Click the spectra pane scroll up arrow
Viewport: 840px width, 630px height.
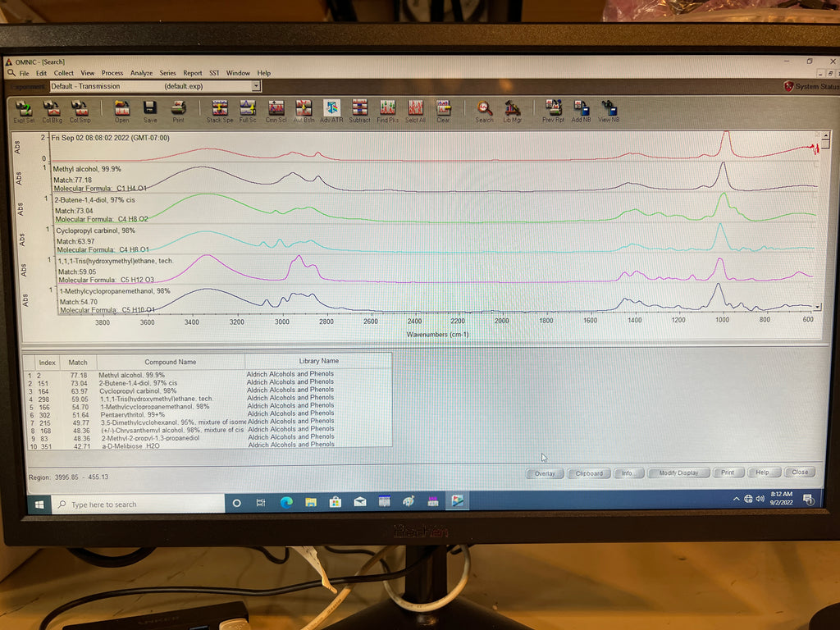tap(825, 136)
